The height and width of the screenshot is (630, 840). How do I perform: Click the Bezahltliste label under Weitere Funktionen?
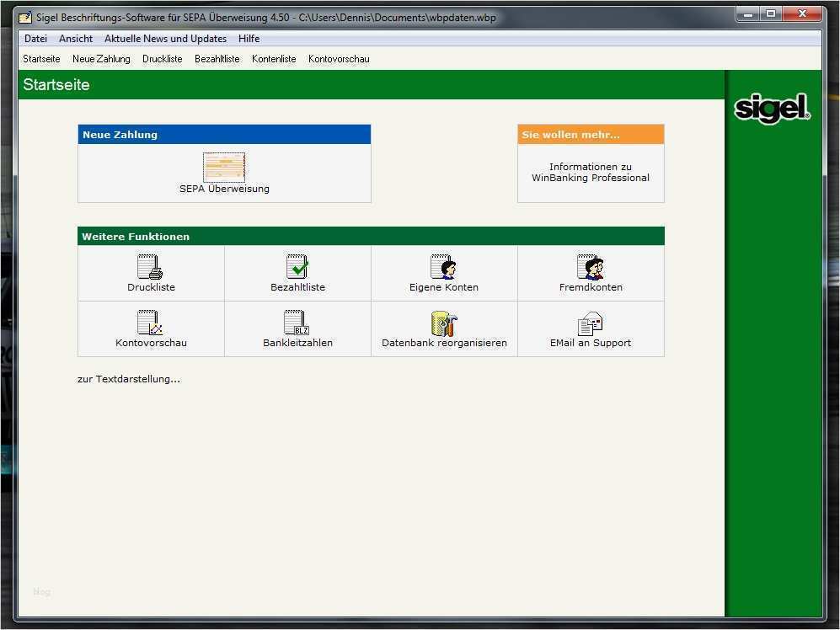(x=297, y=287)
